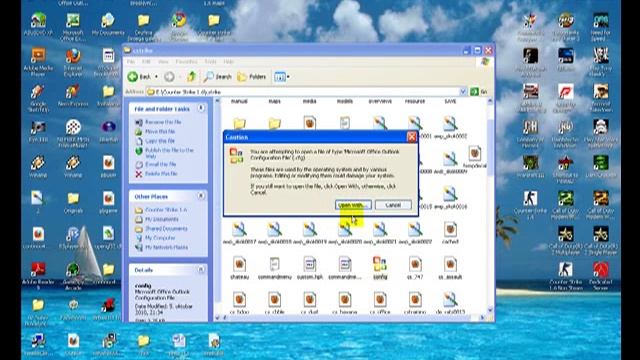
Task: Select the cs_747 file icon
Action: tap(415, 264)
